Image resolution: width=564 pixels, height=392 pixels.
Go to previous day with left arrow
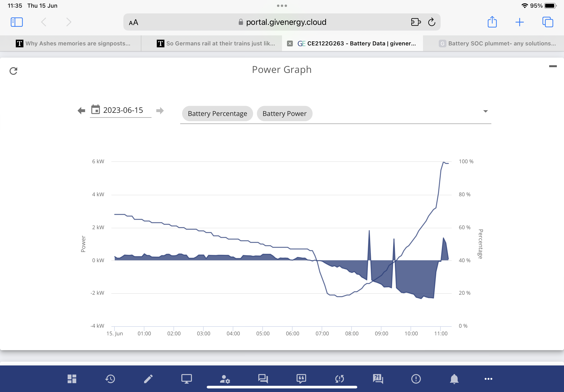[81, 110]
